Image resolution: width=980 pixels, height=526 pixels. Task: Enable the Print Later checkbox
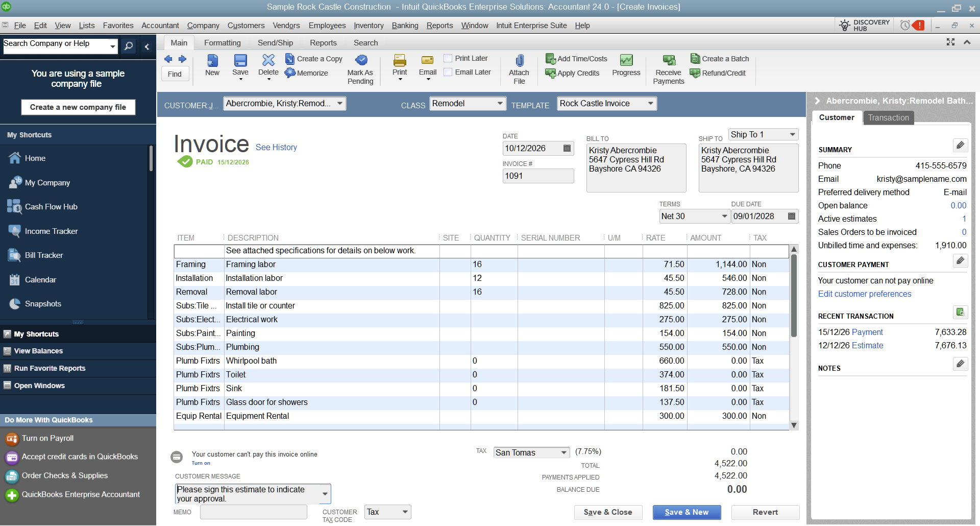448,58
